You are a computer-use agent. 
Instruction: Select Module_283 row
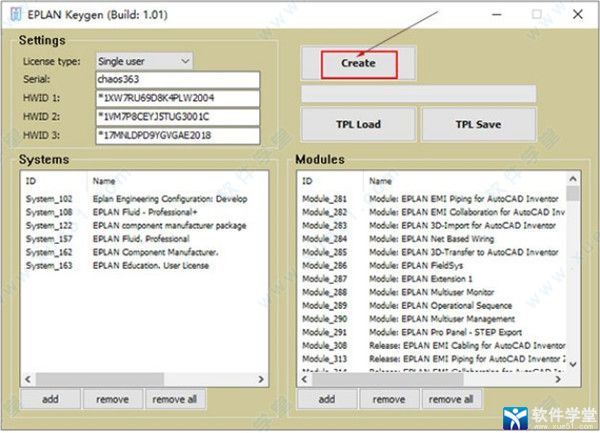pyautogui.click(x=432, y=226)
